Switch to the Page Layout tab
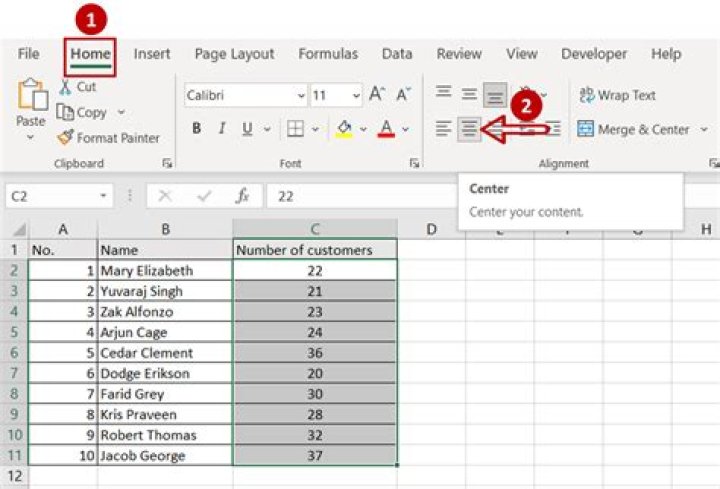 pyautogui.click(x=234, y=54)
